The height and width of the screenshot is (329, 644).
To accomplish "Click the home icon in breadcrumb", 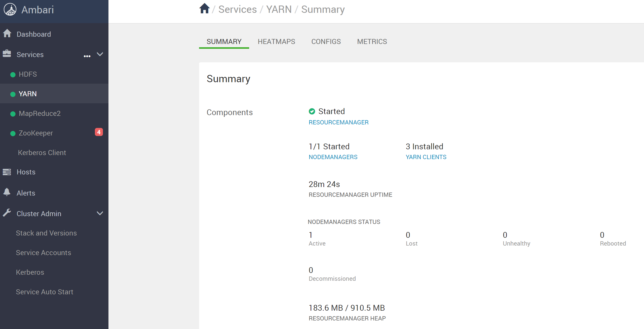I will click(204, 9).
